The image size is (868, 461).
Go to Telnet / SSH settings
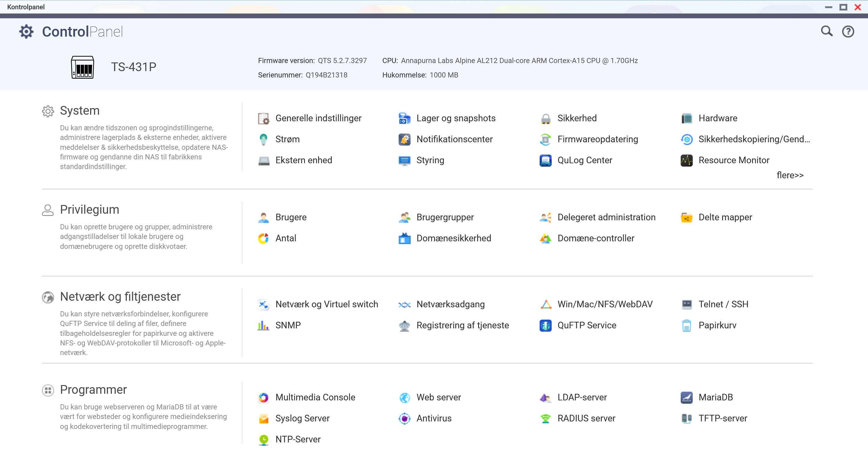tap(723, 304)
